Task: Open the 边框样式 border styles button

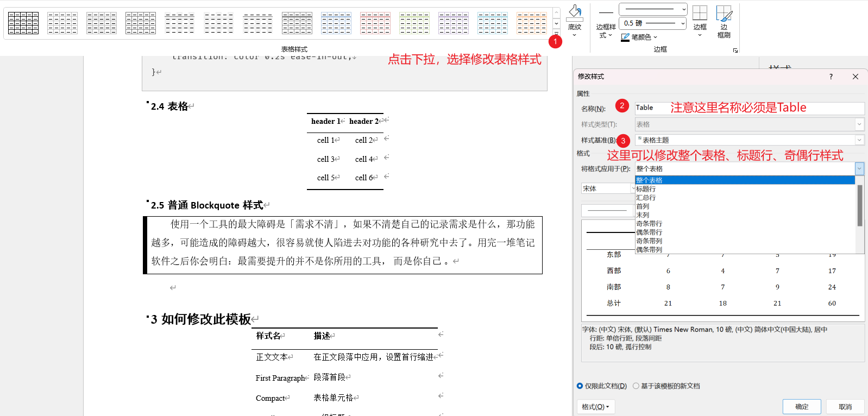Action: (606, 23)
